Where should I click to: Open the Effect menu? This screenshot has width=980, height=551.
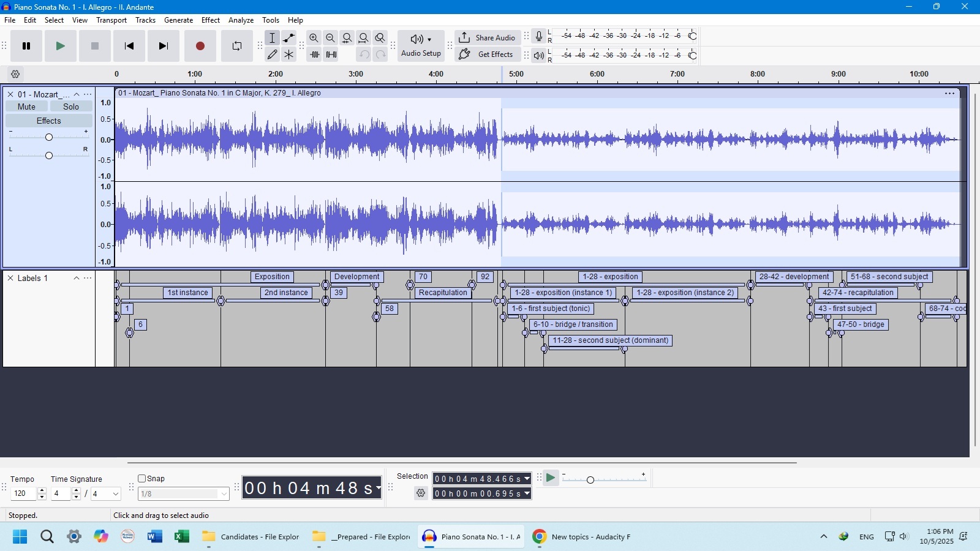(x=210, y=20)
